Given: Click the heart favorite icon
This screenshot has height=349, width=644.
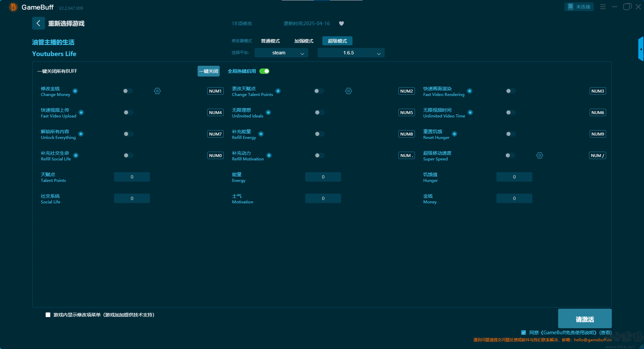Looking at the screenshot, I should click(x=341, y=23).
